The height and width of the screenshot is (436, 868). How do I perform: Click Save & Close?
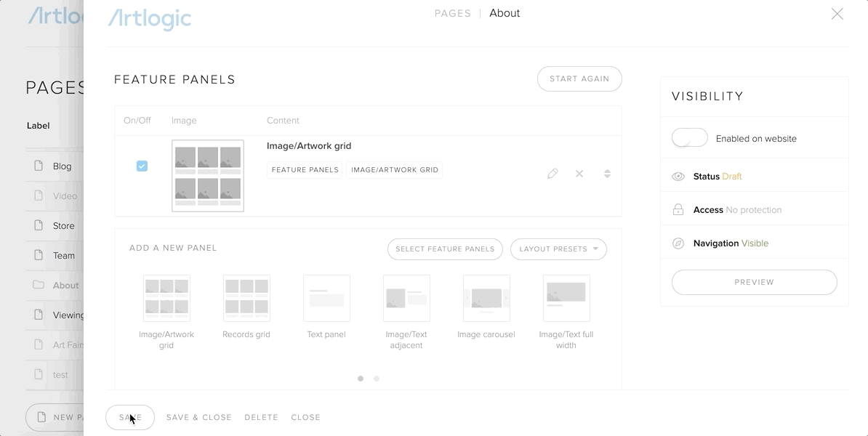(198, 417)
